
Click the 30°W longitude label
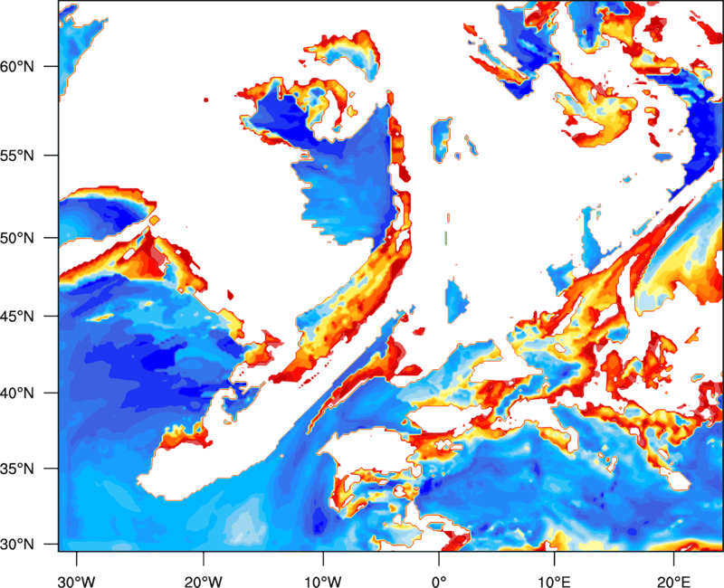coord(76,581)
